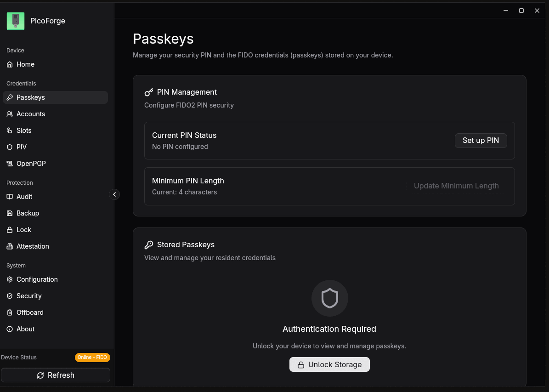Click the large shield icon above Authentication Required
Viewport: 549px width, 392px height.
point(330,298)
